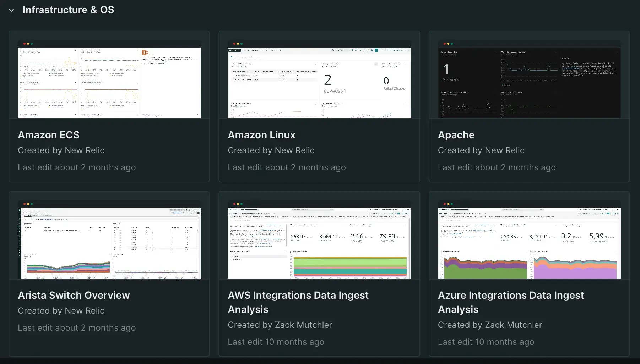Image resolution: width=640 pixels, height=364 pixels.
Task: Click 'Created by Zack Mutchler' on the Azure card
Action: click(x=490, y=325)
